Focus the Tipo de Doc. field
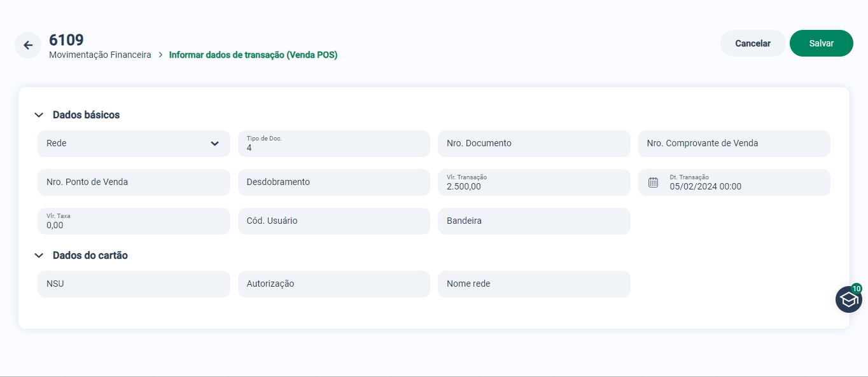Screen dimensions: 868x377 334,144
